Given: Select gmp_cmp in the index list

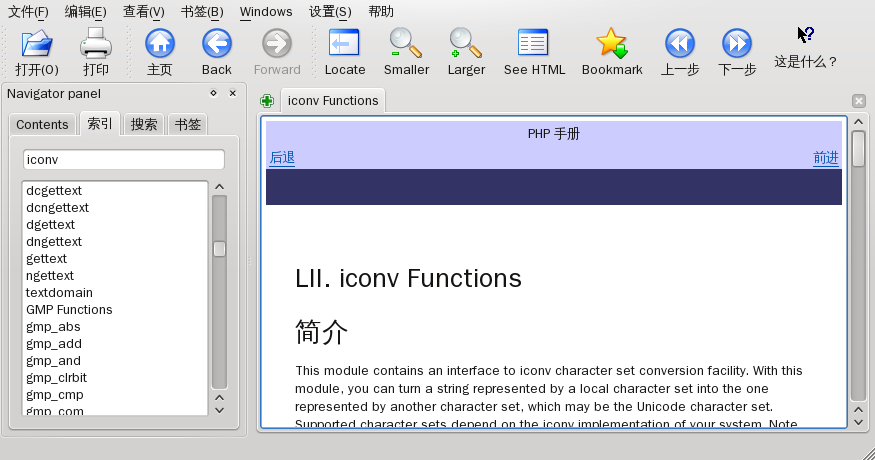Looking at the screenshot, I should pyautogui.click(x=55, y=395).
